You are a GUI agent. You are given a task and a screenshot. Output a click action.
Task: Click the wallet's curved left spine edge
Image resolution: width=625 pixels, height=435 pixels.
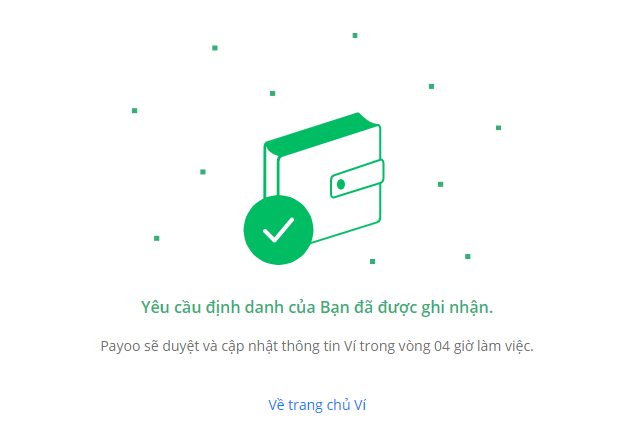pos(271,171)
